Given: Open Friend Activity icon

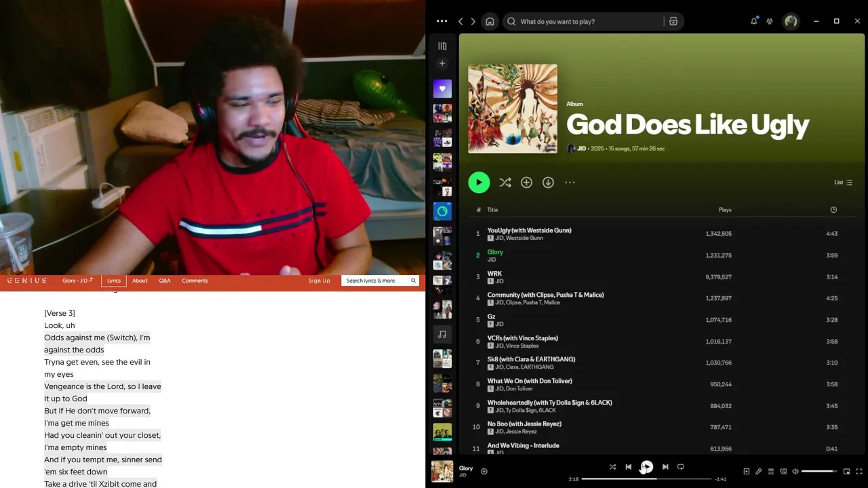Looking at the screenshot, I should coord(770,22).
